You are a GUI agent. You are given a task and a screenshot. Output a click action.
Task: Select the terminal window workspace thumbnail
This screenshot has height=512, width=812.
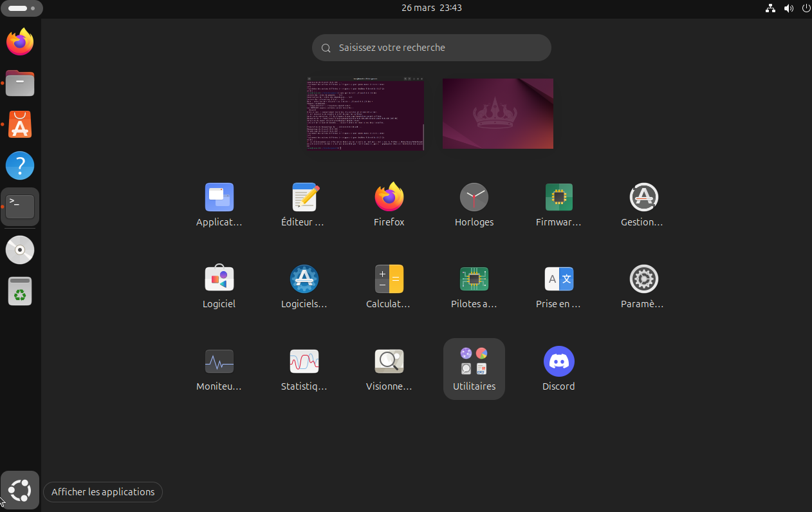(365, 114)
